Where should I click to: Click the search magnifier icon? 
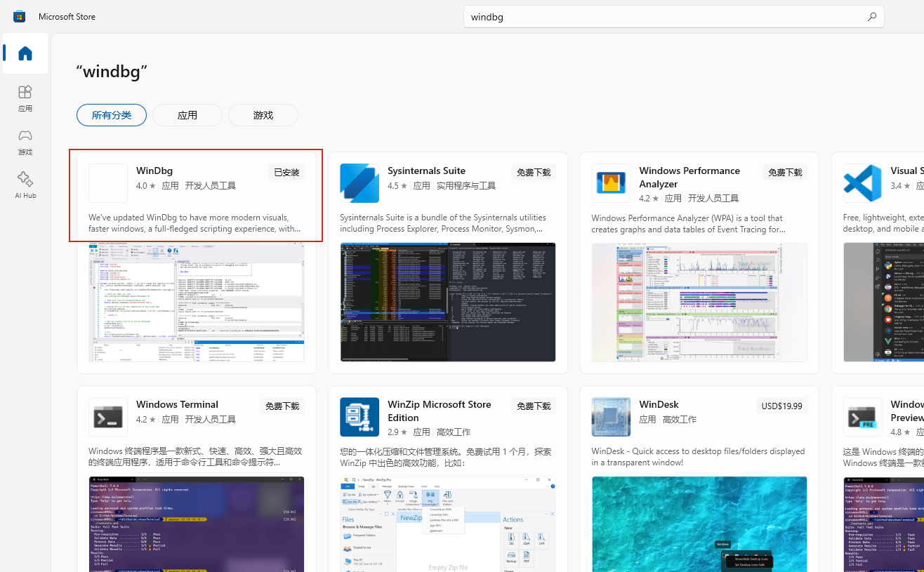[871, 17]
